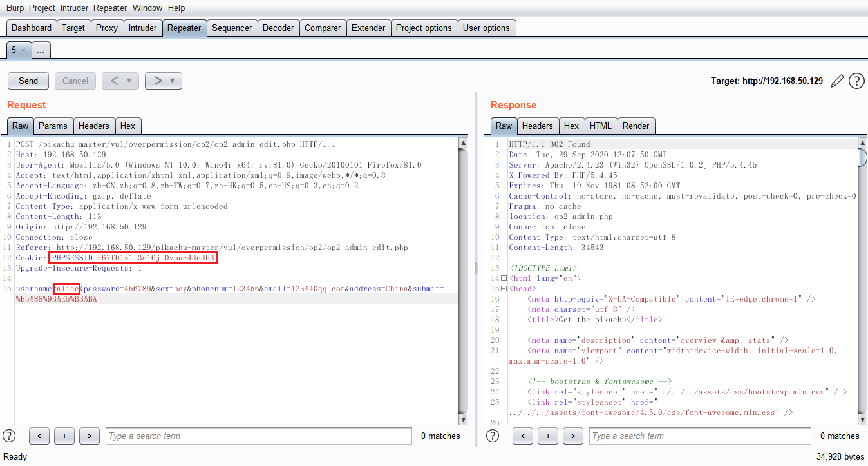Open the User options tab
The height and width of the screenshot is (466, 868).
click(486, 28)
